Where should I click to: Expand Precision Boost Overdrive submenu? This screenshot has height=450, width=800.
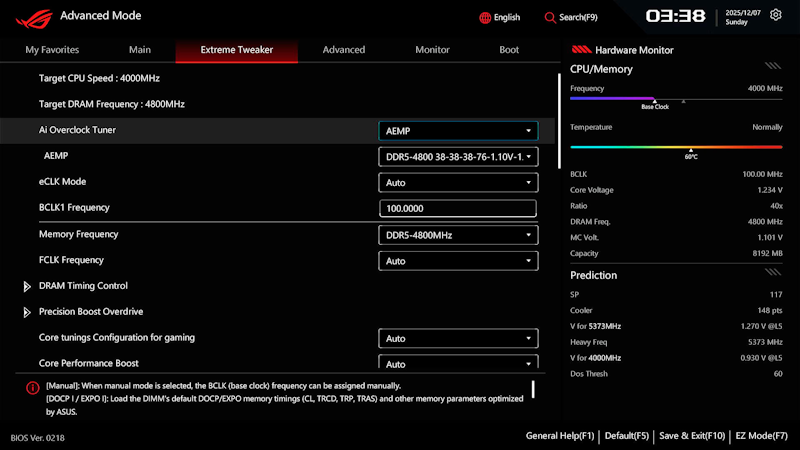pos(27,312)
